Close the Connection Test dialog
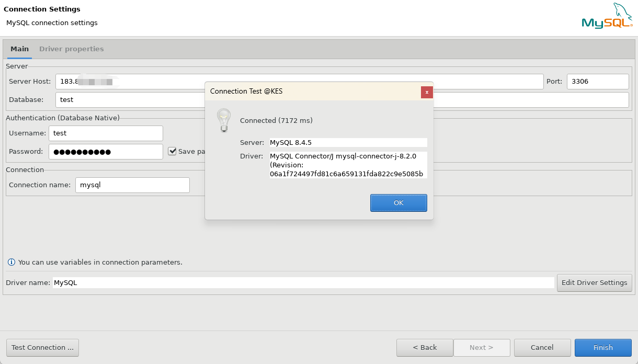This screenshot has width=638, height=364. click(x=427, y=92)
